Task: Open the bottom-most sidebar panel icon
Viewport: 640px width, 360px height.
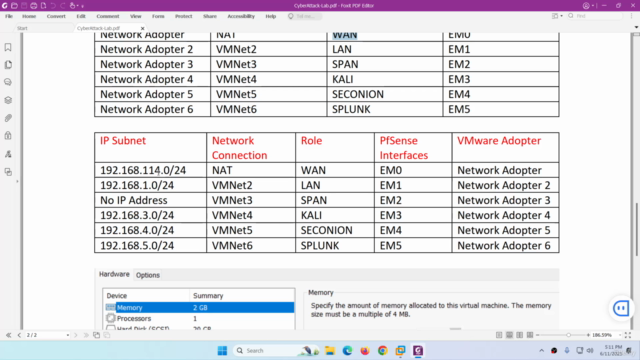Action: point(8,172)
